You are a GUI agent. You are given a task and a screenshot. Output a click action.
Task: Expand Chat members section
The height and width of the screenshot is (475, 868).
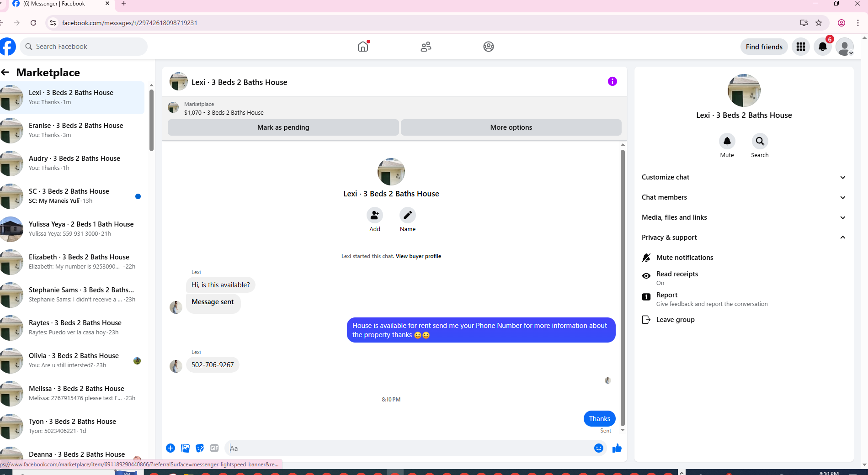(744, 197)
